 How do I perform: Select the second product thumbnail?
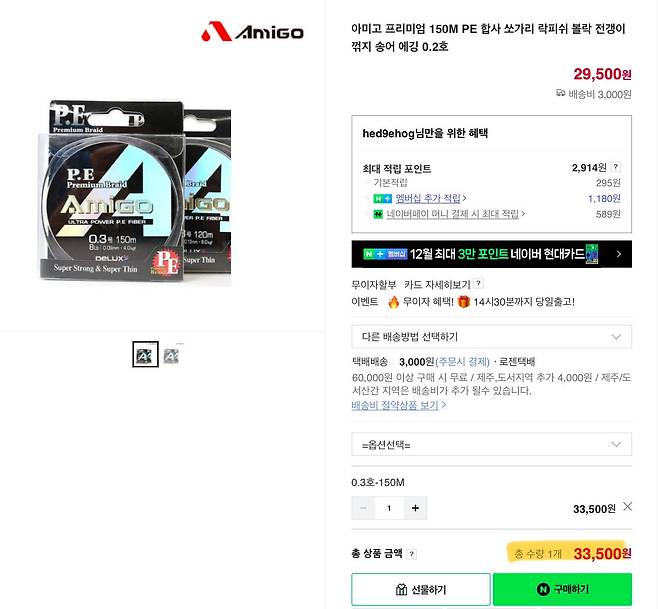(171, 355)
